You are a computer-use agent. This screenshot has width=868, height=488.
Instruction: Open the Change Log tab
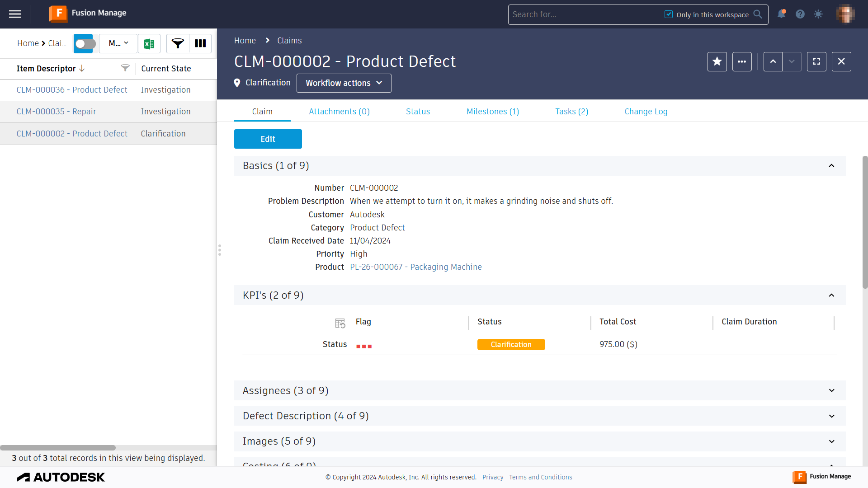(646, 112)
